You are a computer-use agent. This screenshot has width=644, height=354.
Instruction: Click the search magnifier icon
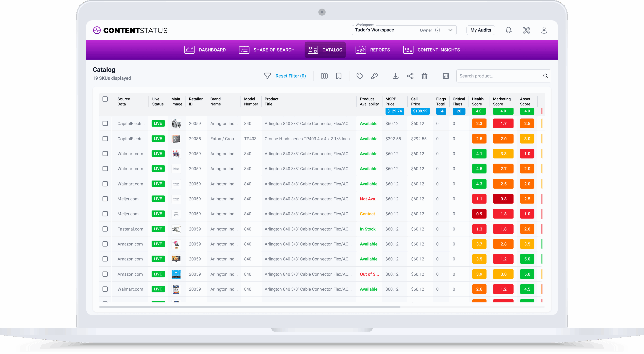click(x=545, y=76)
